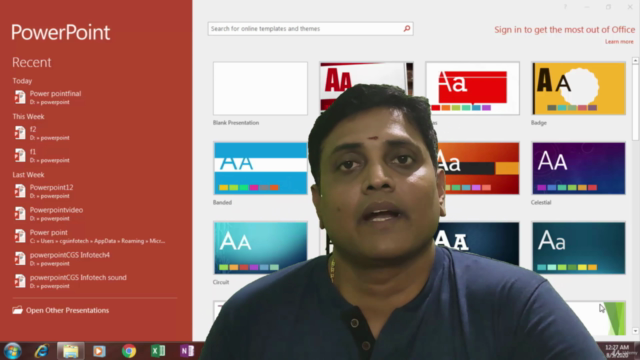
Task: Choose the dark teal 'Aa' template below Celestial
Action: [578, 248]
